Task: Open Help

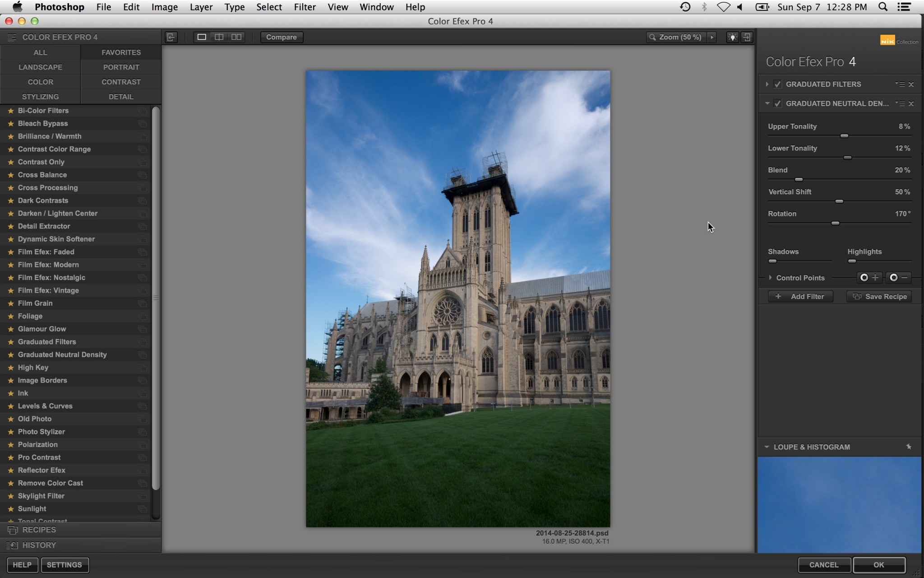Action: pyautogui.click(x=22, y=565)
